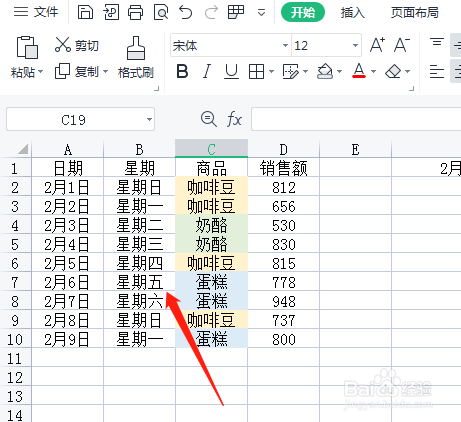The image size is (461, 422).
Task: Click the Select All corner triangle
Action: pyautogui.click(x=23, y=149)
